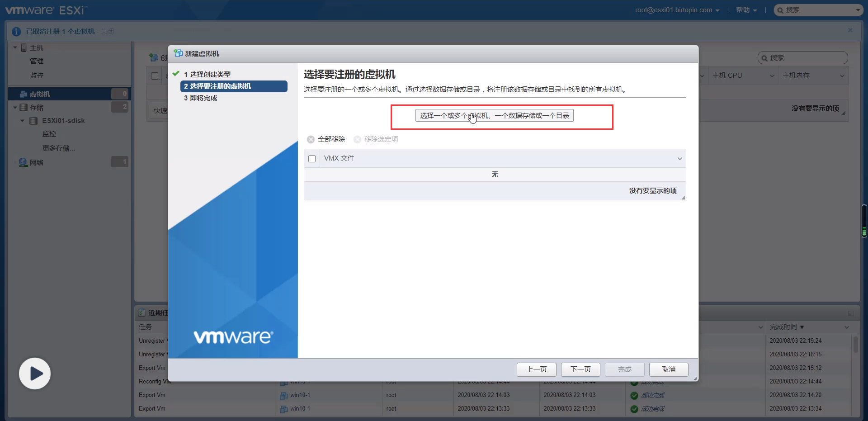868x421 pixels.
Task: Collapse the 存储 storage tree node
Action: coord(15,108)
